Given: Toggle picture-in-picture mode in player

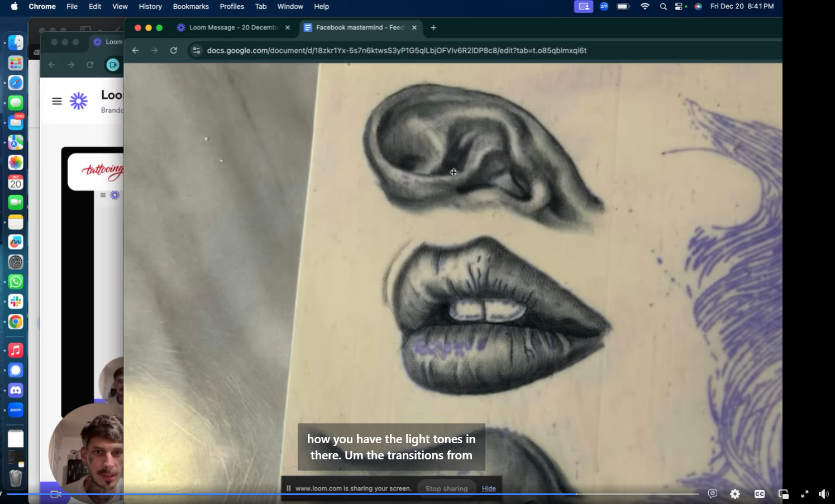Looking at the screenshot, I should click(783, 494).
